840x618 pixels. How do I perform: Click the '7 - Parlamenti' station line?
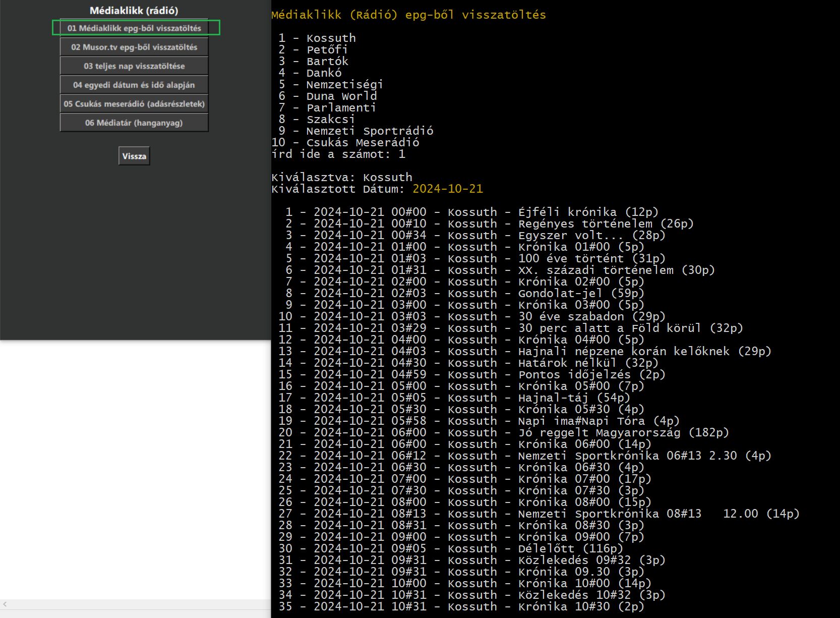(x=327, y=108)
